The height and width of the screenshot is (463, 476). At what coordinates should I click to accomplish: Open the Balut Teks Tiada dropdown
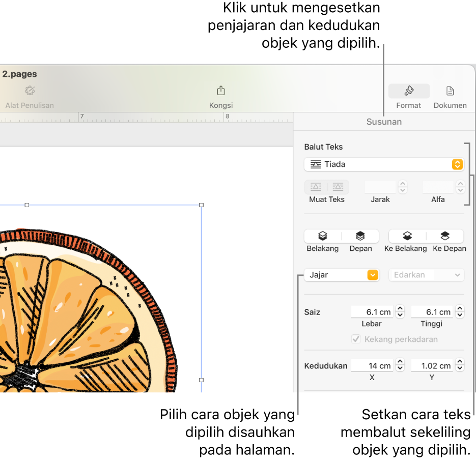[x=384, y=164]
